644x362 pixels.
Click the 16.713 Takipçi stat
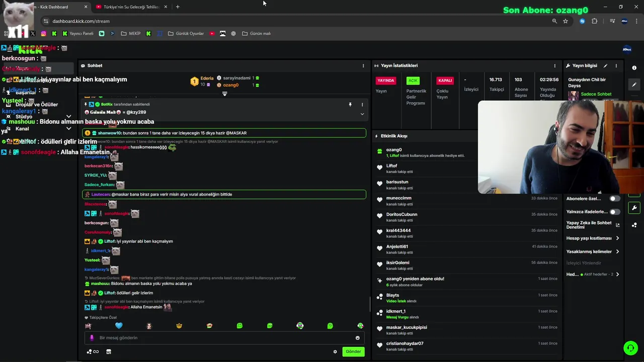pyautogui.click(x=496, y=84)
